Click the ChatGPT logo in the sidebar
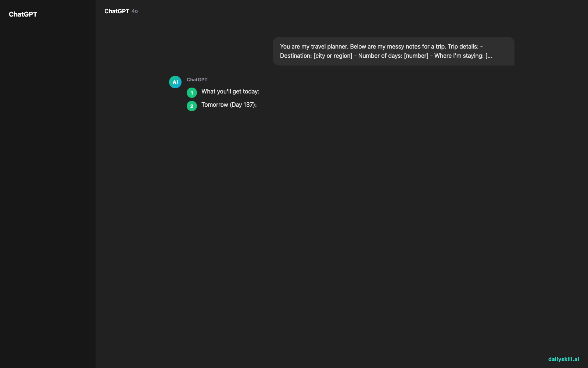The height and width of the screenshot is (368, 588). 23,14
